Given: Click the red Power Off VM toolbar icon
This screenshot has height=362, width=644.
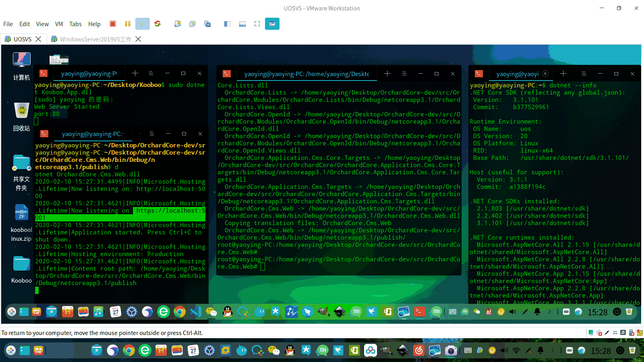Looking at the screenshot, I should click(113, 24).
